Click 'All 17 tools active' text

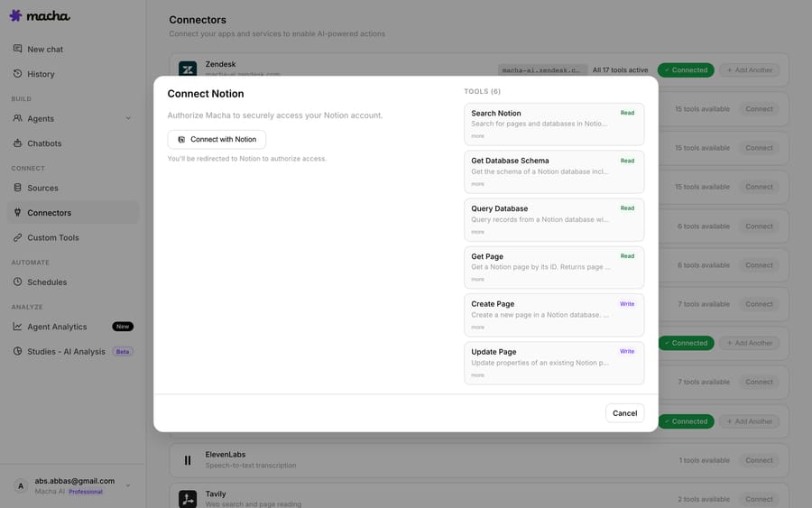(620, 69)
